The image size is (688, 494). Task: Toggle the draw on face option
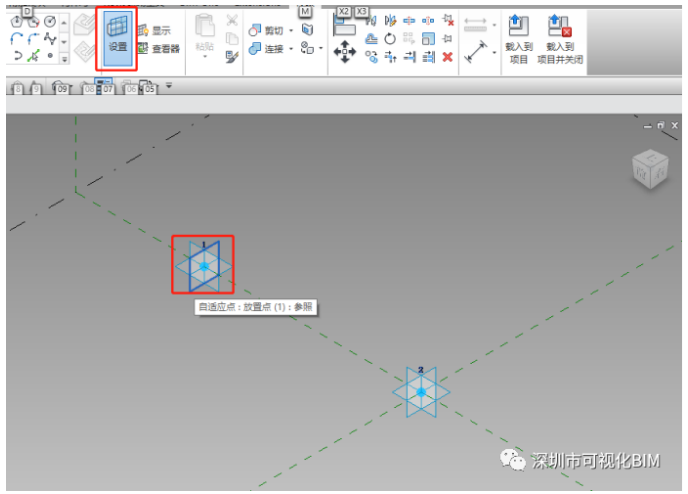click(84, 24)
